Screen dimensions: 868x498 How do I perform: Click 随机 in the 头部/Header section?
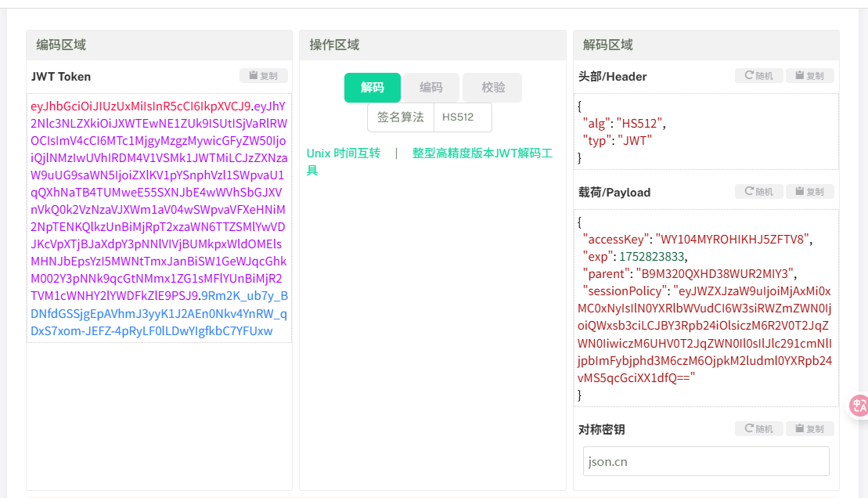click(x=759, y=76)
